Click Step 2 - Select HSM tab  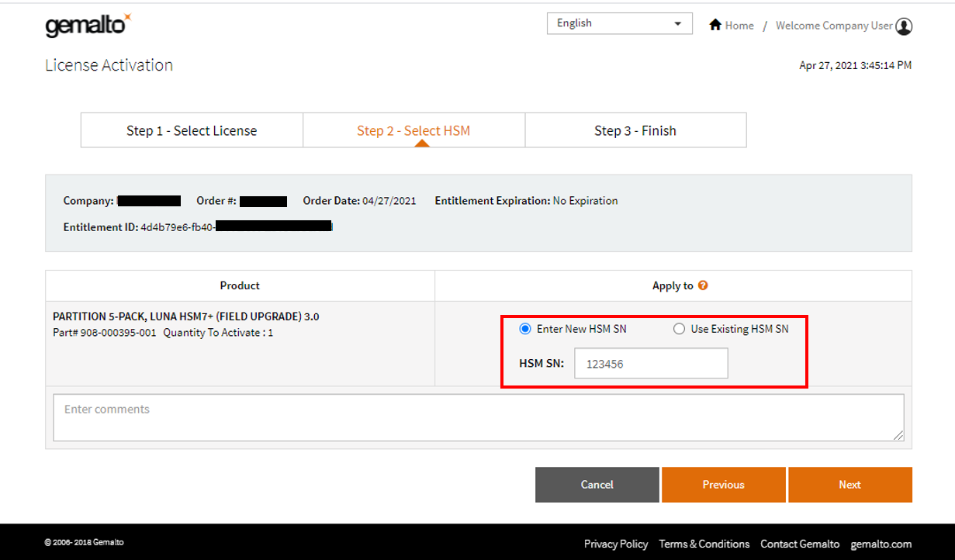413,130
